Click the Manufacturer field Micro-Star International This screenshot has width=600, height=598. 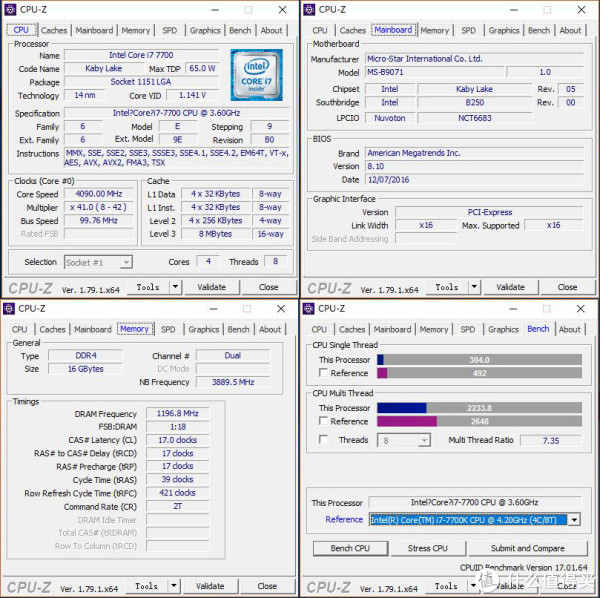474,59
